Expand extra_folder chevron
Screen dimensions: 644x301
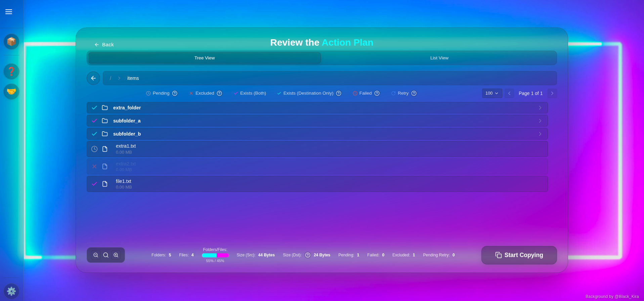pos(540,108)
